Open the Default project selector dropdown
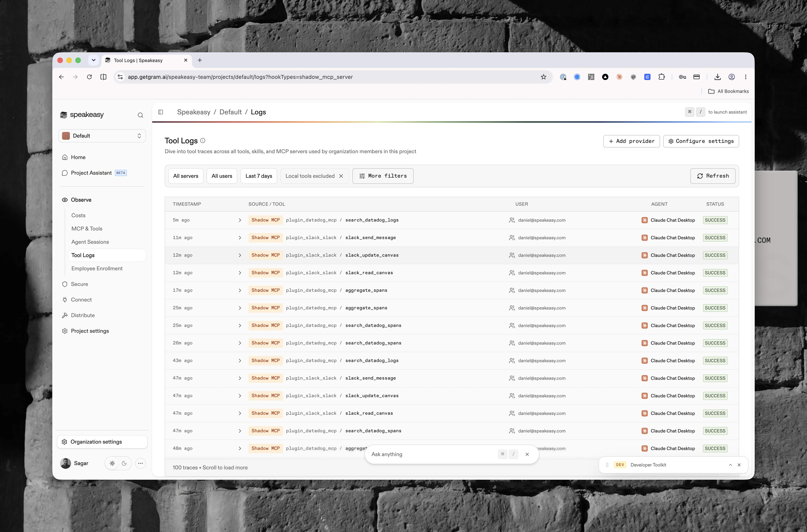The width and height of the screenshot is (807, 532). [x=102, y=136]
